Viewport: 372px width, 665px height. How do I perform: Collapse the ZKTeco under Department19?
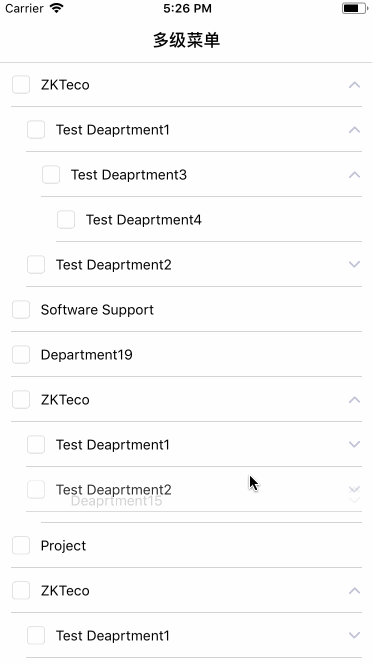click(354, 400)
